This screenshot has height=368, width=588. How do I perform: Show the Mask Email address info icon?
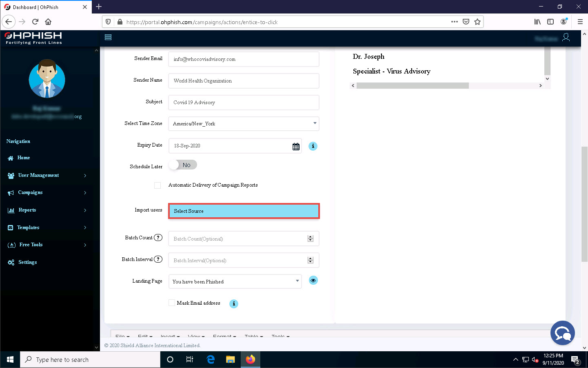click(234, 304)
